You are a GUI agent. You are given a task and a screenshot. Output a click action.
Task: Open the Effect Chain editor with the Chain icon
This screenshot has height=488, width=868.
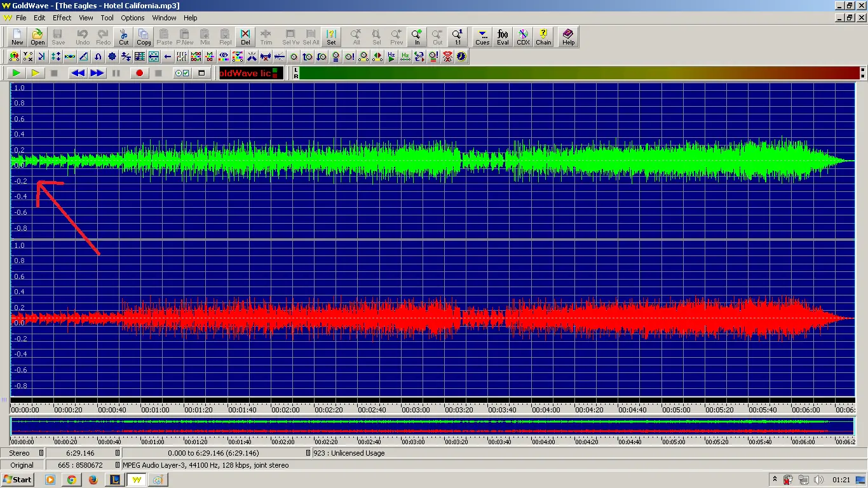(543, 36)
